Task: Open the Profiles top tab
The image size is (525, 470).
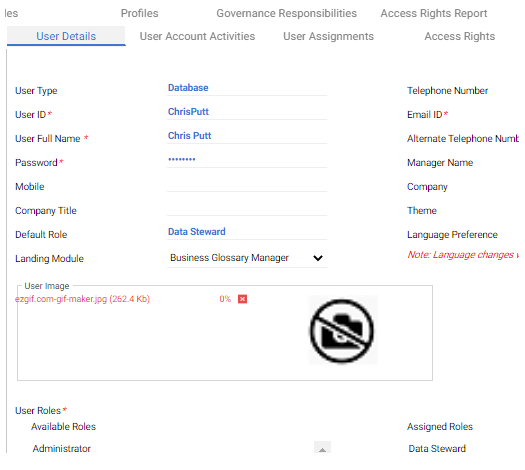Action: [139, 13]
